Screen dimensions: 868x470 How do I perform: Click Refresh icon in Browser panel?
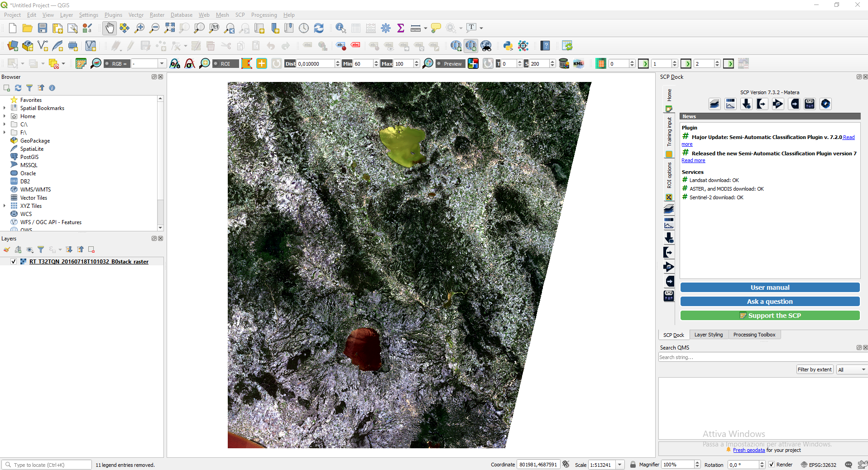click(18, 88)
